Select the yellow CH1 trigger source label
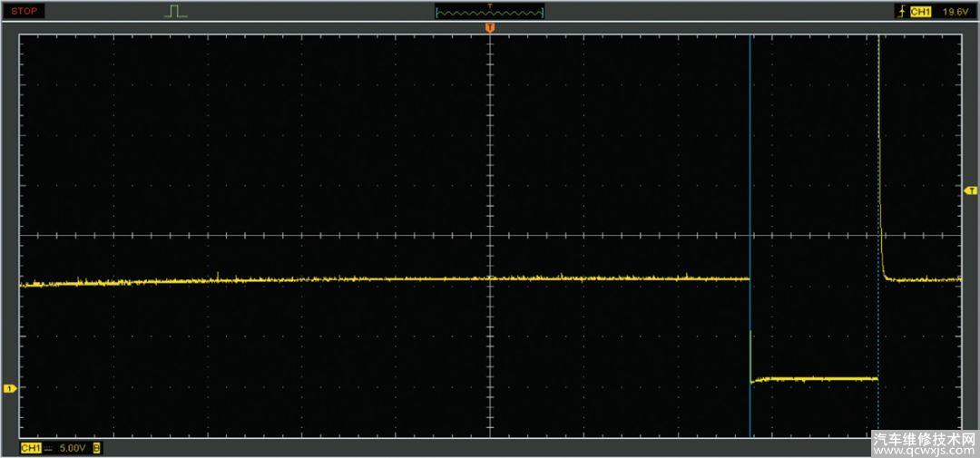This screenshot has width=980, height=458. coord(920,12)
